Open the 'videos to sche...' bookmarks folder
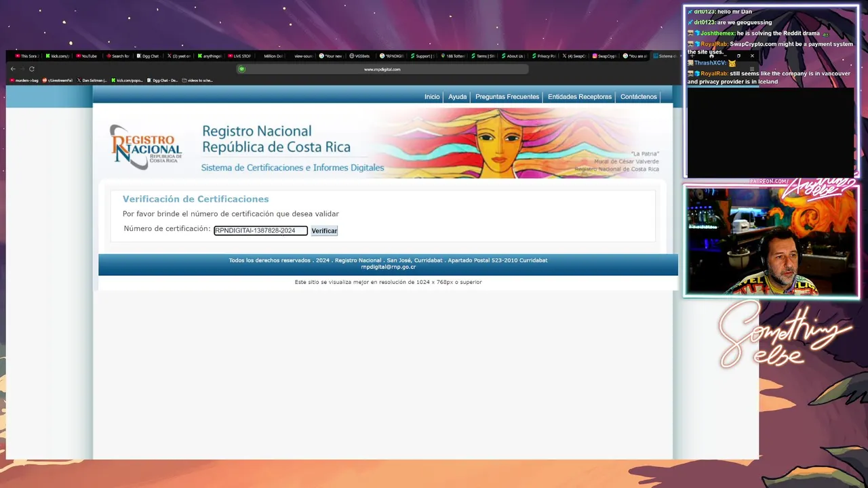 [197, 80]
